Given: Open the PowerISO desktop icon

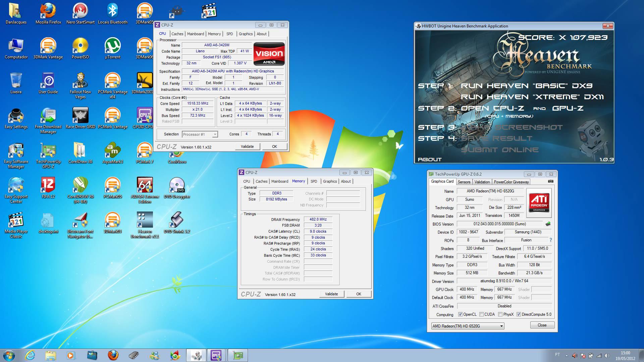Looking at the screenshot, I should [x=80, y=48].
